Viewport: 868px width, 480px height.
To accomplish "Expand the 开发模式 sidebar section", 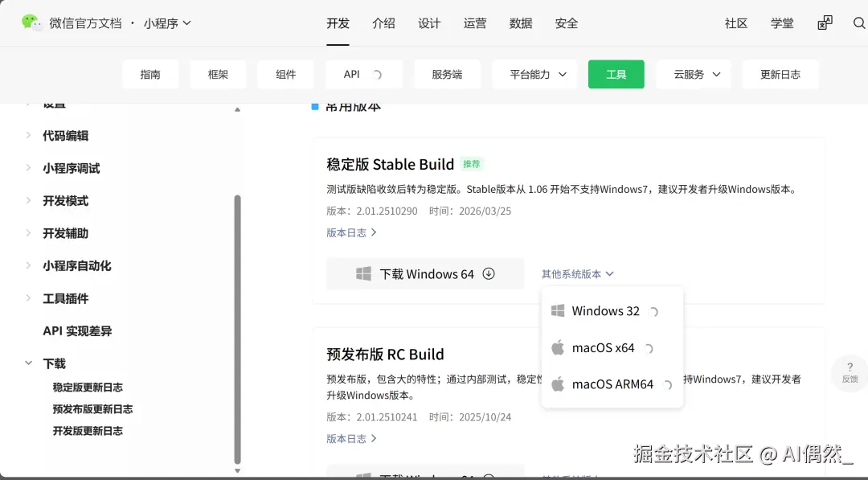I will 28,200.
